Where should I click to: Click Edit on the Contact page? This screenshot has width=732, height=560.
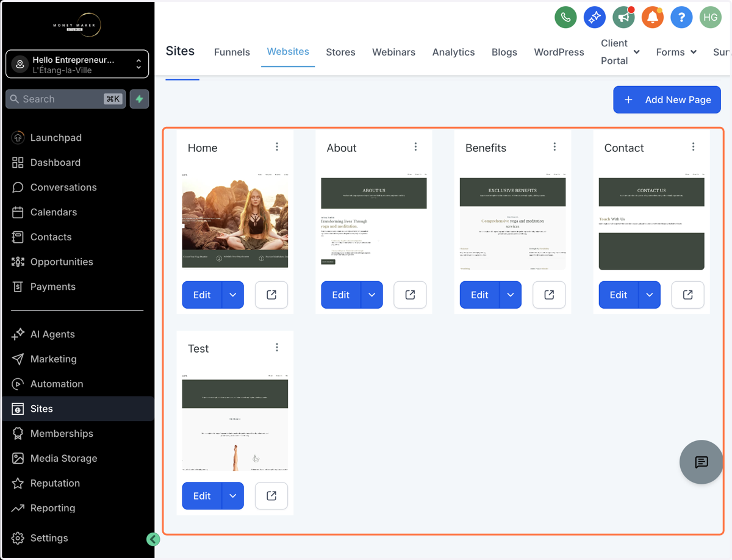coord(619,295)
